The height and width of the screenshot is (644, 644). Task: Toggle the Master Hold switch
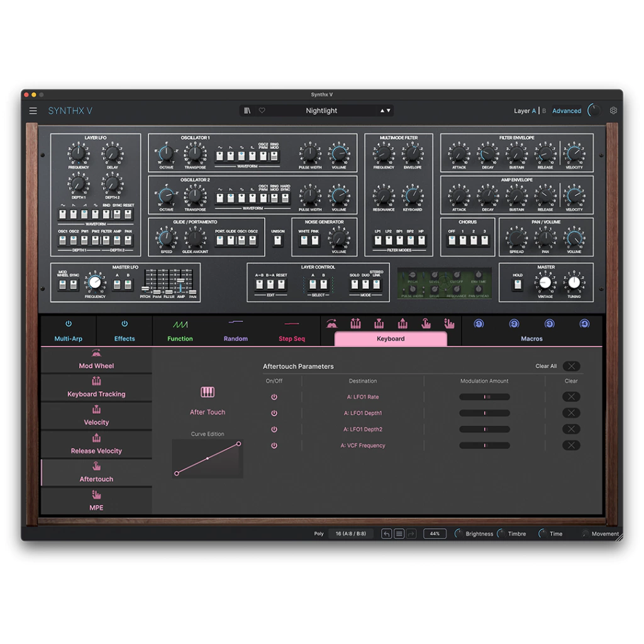(518, 284)
